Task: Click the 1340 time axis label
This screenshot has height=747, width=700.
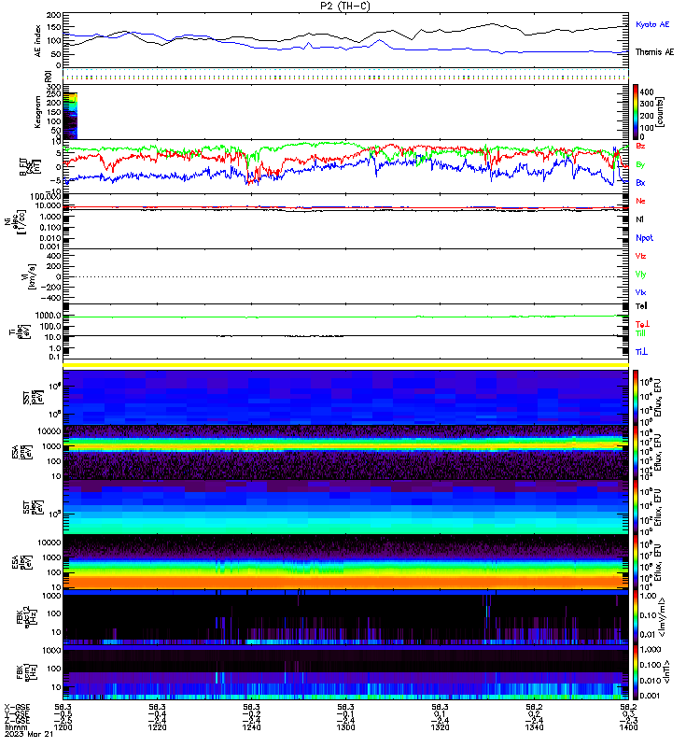Action: (534, 727)
